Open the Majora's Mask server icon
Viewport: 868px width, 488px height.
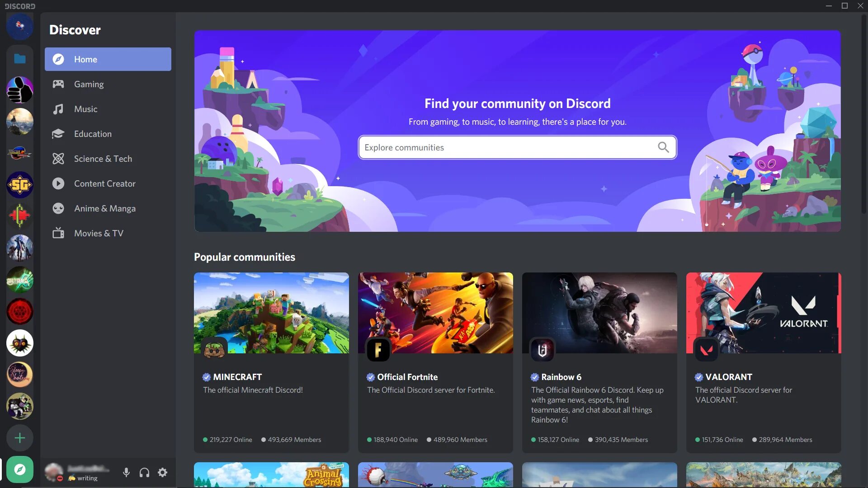[x=20, y=343]
